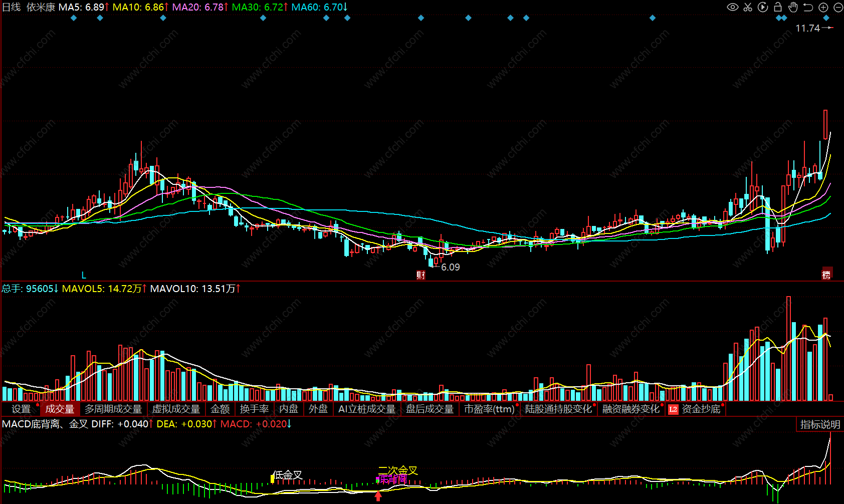Open the 内盘 tab
844x504 pixels.
click(289, 409)
